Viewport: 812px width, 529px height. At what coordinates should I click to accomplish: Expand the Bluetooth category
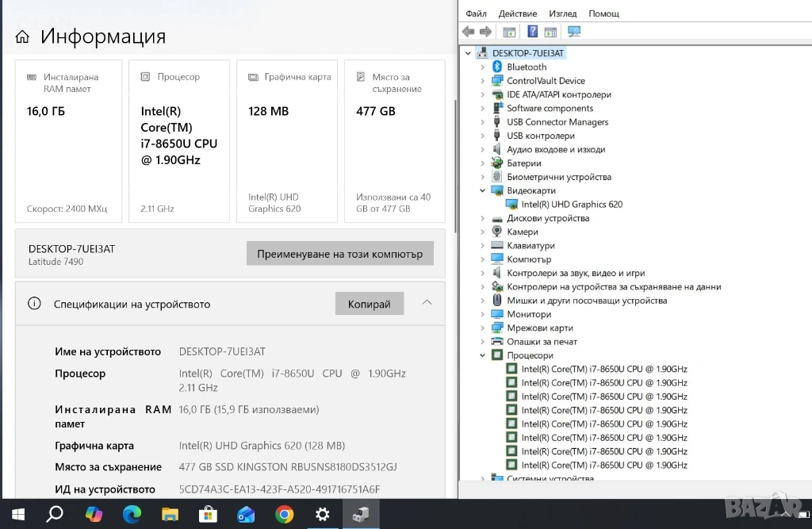coord(482,67)
